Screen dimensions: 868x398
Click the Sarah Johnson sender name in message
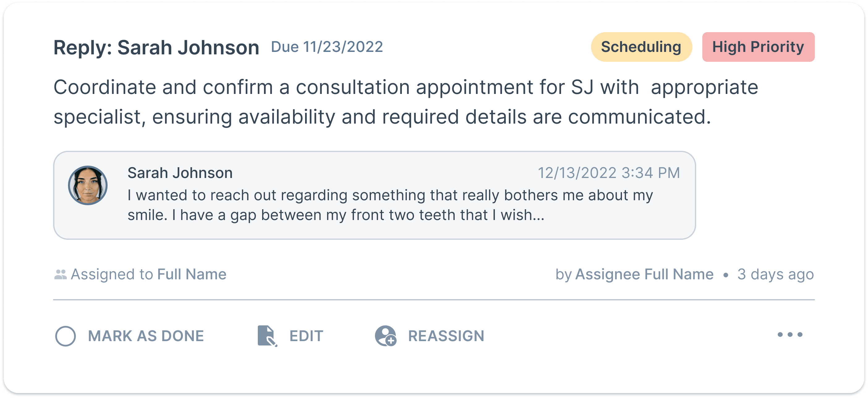[180, 173]
